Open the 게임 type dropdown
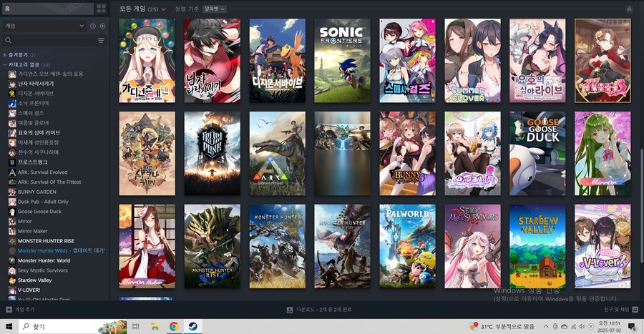Viewport: 644px width, 334px height. click(x=44, y=26)
